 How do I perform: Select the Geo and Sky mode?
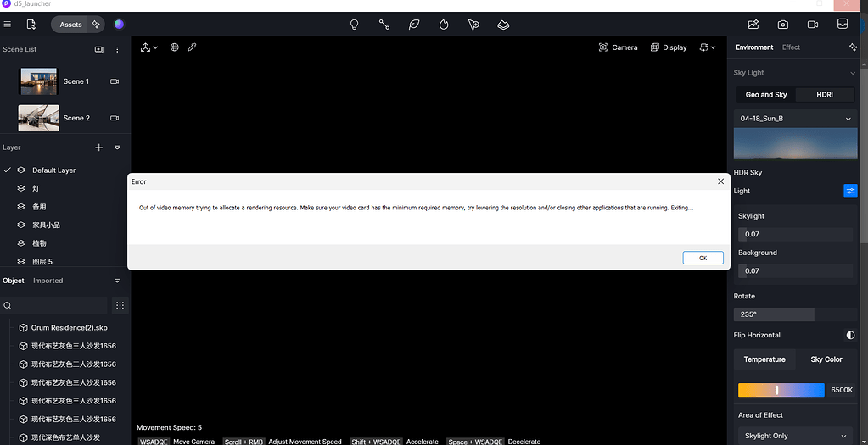tap(766, 95)
